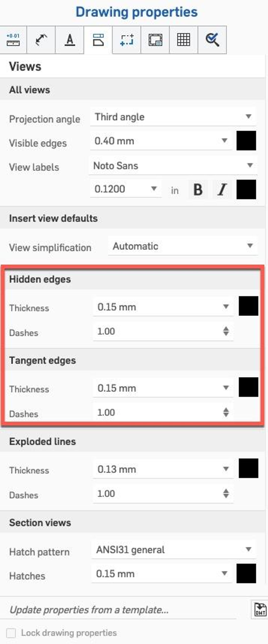Open the sheet format properties tab
Image resolution: width=268 pixels, height=644 pixels.
(x=155, y=40)
